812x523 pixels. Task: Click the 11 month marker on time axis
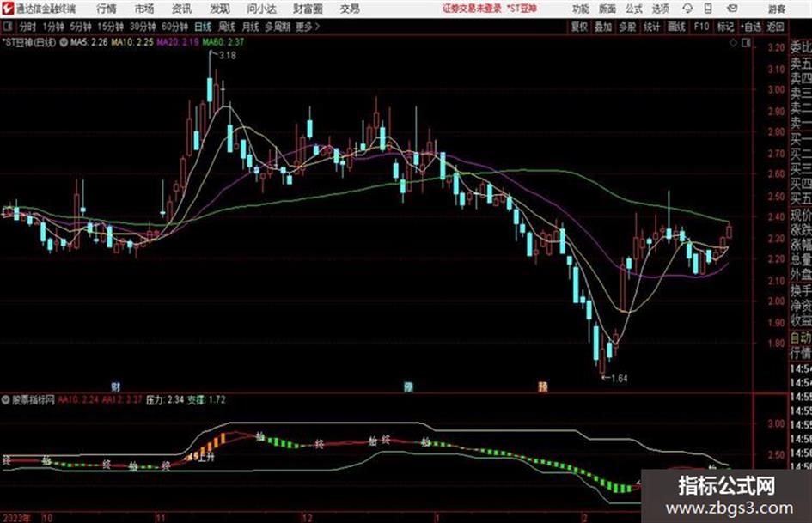161,518
